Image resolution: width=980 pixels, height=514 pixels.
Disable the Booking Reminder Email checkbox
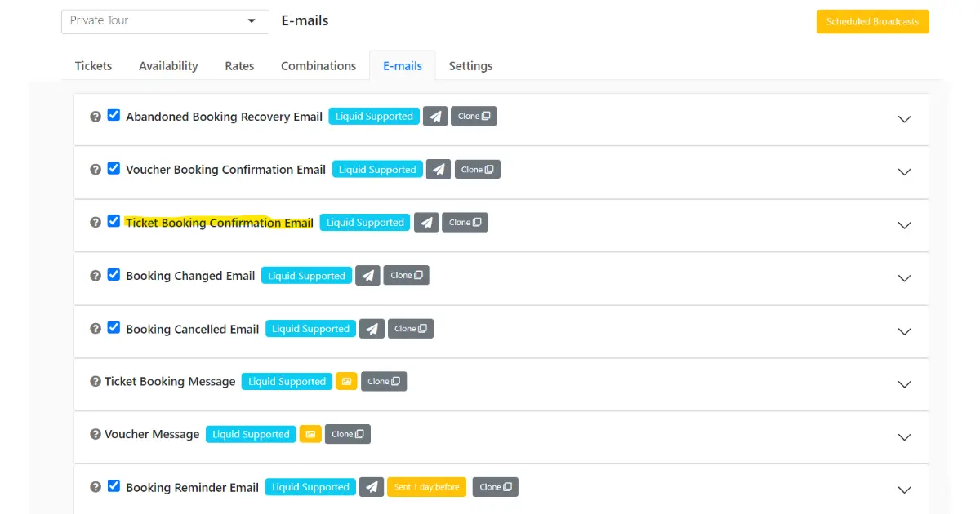114,485
